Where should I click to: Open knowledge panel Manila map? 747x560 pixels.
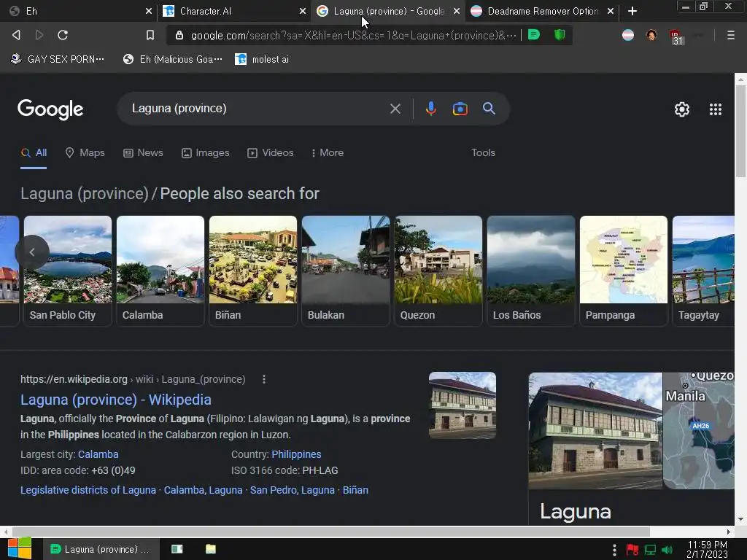coord(699,431)
